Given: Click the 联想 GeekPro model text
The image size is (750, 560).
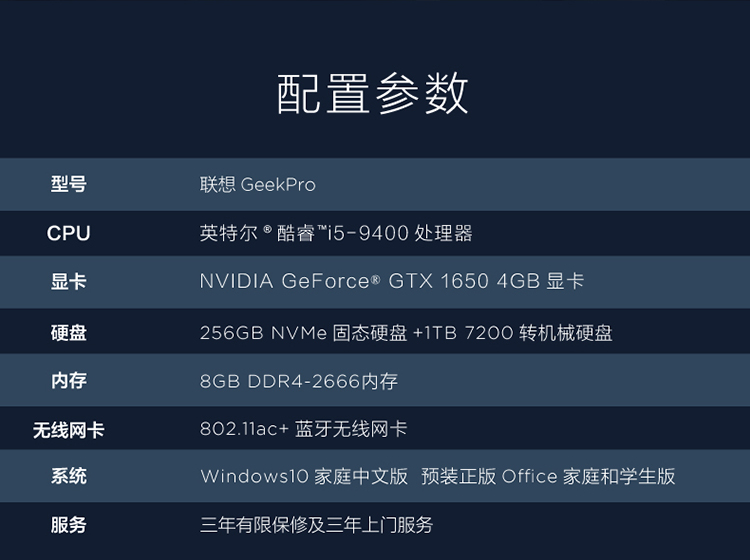Looking at the screenshot, I should point(258,185).
